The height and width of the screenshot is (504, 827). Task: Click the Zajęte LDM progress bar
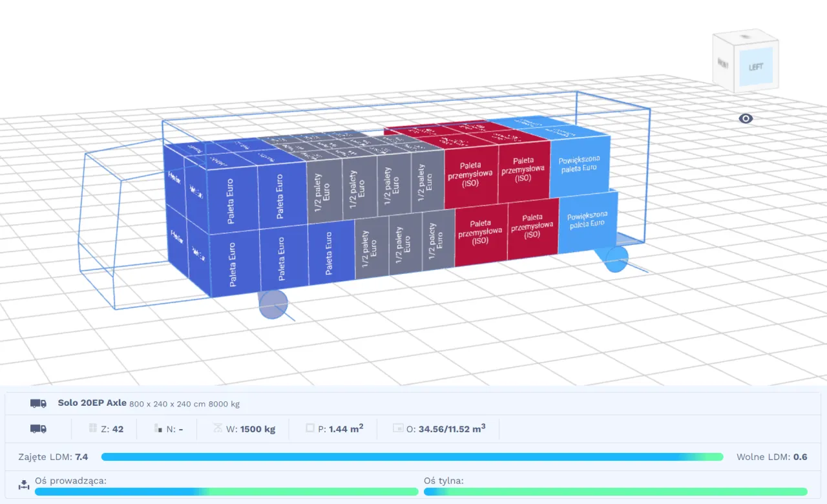pos(412,457)
